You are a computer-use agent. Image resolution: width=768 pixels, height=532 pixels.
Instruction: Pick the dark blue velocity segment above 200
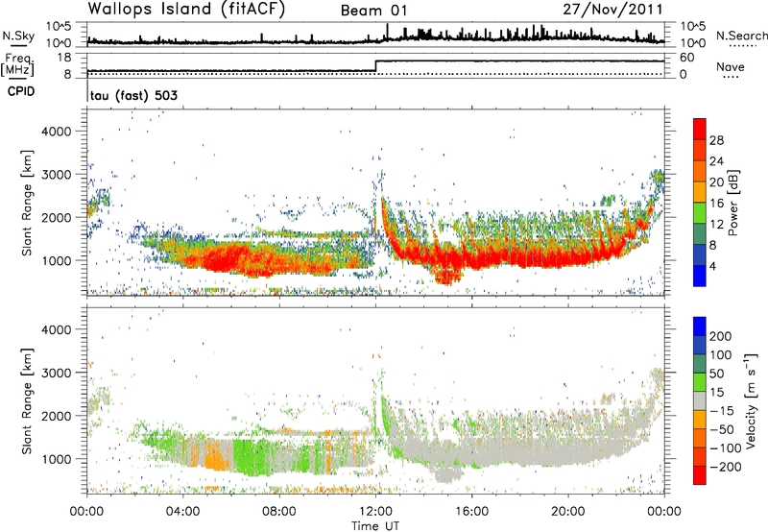(700, 326)
